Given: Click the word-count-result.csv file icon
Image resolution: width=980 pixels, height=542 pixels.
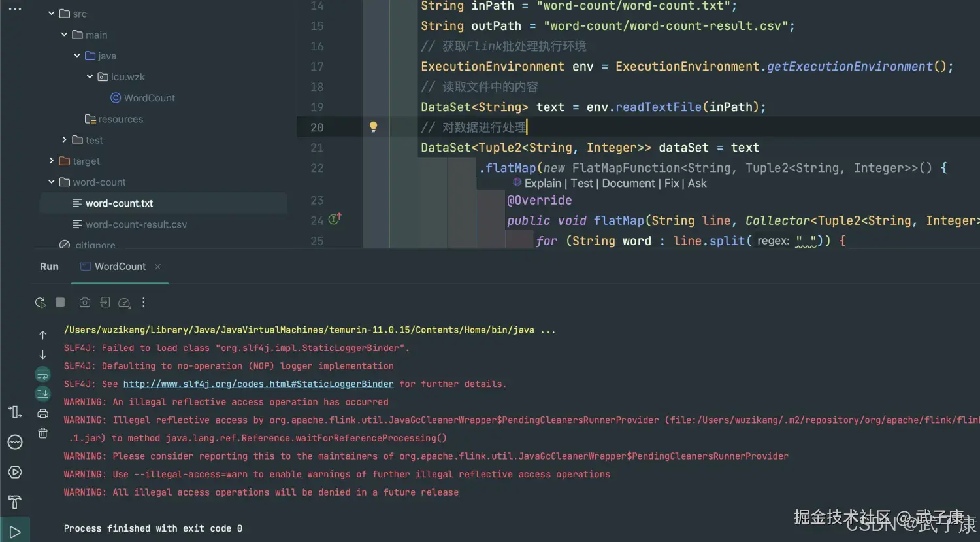Looking at the screenshot, I should pos(77,224).
